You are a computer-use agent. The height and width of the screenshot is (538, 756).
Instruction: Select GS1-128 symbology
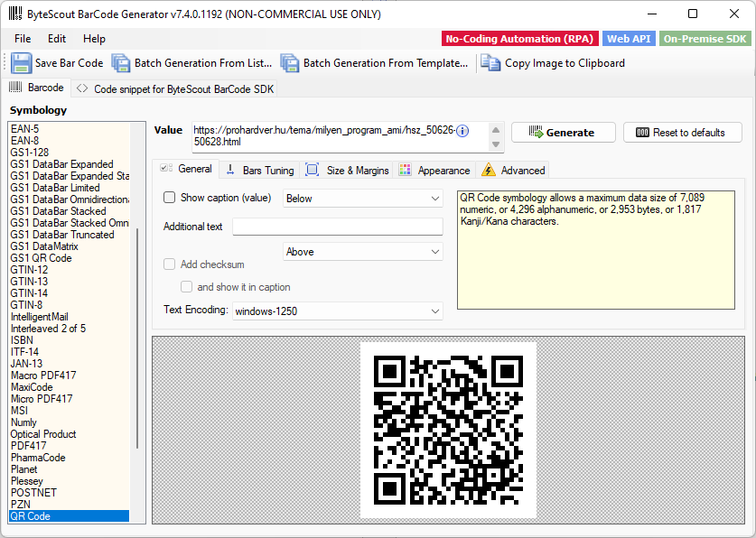69,153
